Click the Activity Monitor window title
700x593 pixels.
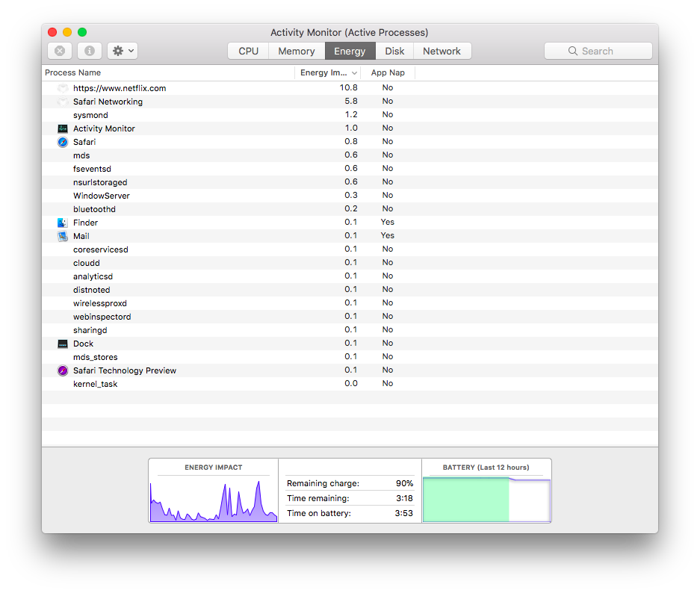(349, 33)
